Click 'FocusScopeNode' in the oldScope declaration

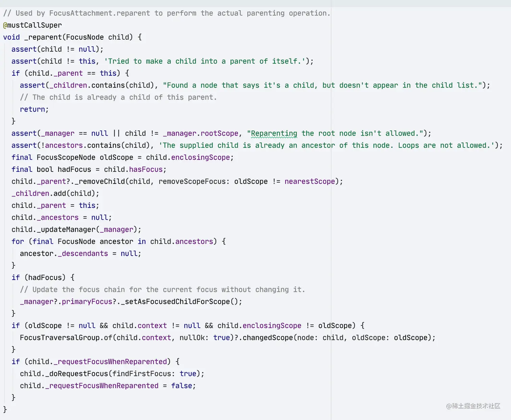[x=66, y=157]
